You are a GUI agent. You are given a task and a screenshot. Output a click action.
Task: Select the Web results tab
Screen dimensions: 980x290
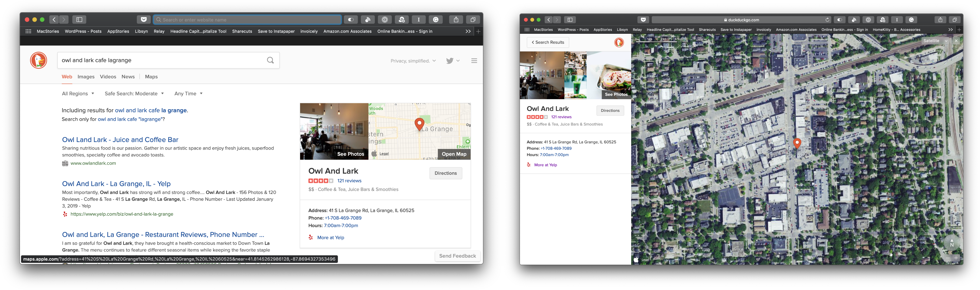point(67,77)
